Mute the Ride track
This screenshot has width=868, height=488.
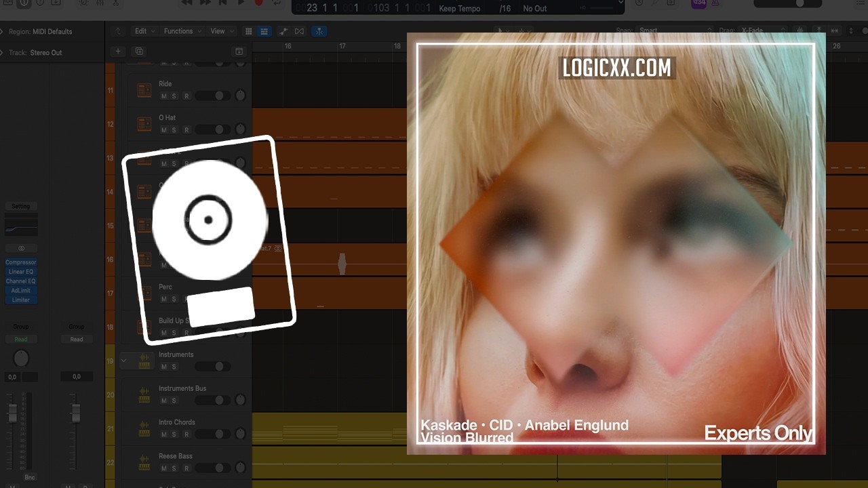[x=163, y=96]
